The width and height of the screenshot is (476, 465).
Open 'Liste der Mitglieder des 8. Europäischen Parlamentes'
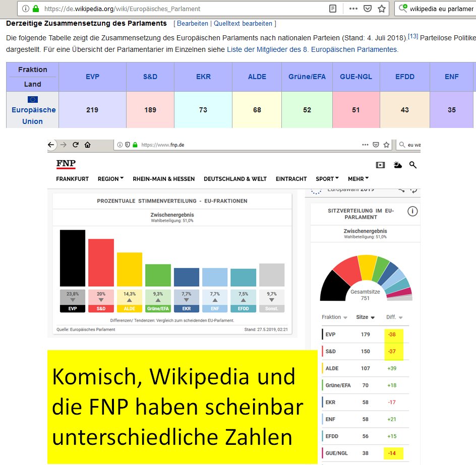[x=313, y=49]
